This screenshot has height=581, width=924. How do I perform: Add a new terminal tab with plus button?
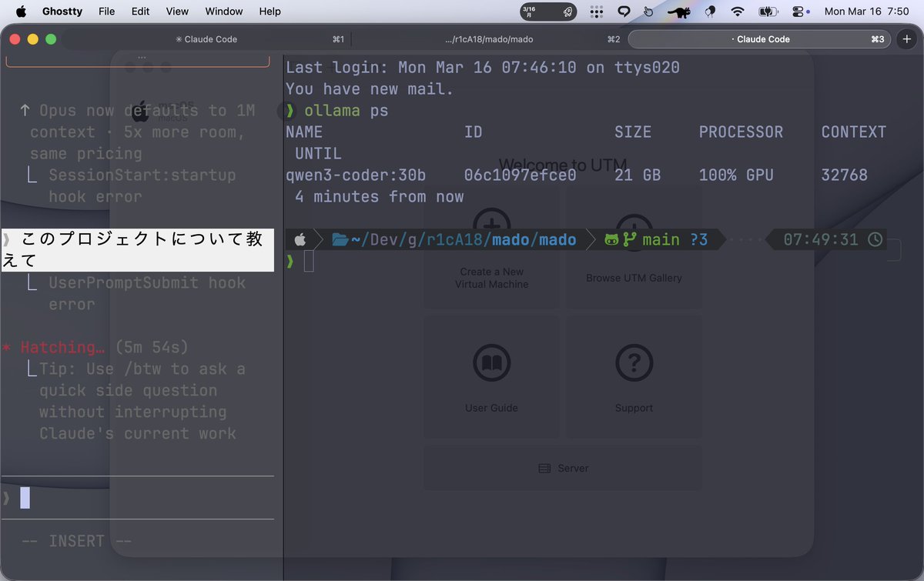(x=907, y=39)
